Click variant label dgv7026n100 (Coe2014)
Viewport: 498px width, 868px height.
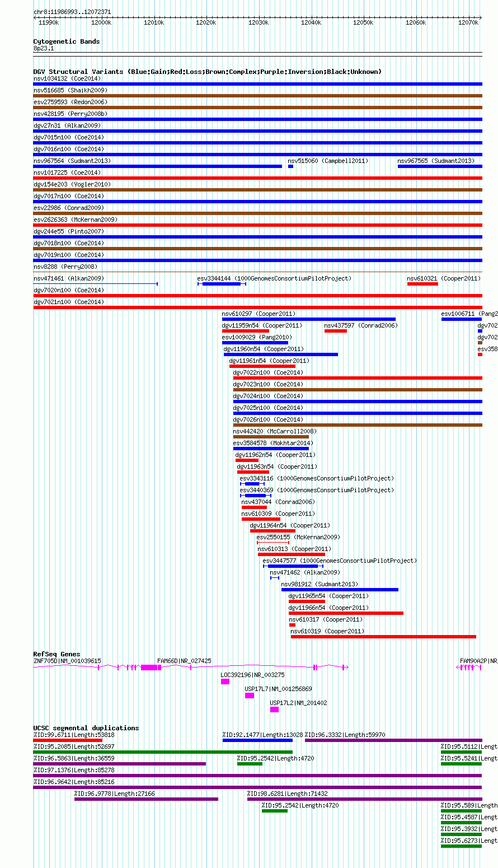[x=268, y=419]
